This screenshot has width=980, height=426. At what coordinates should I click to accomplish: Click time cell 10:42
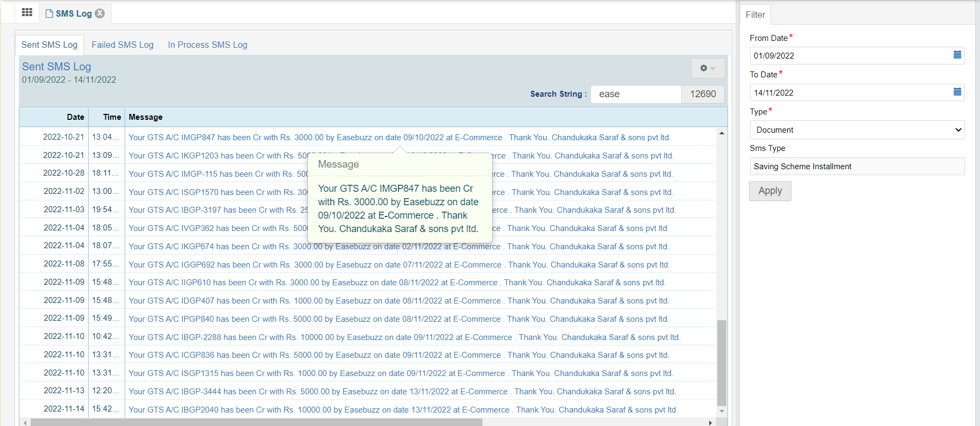tap(106, 336)
